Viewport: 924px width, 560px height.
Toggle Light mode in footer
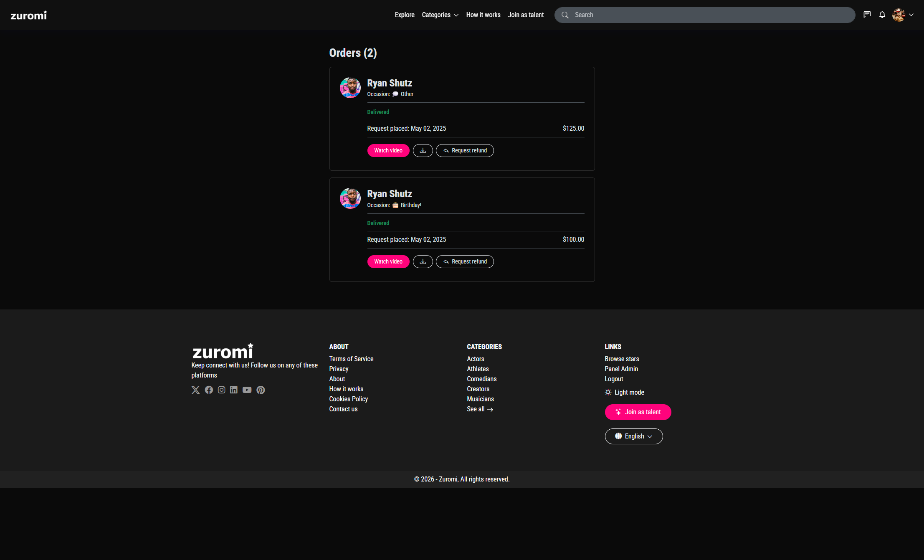tap(625, 392)
